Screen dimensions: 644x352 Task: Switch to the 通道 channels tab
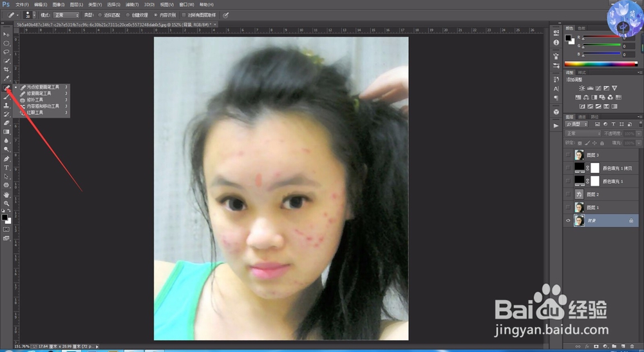582,117
